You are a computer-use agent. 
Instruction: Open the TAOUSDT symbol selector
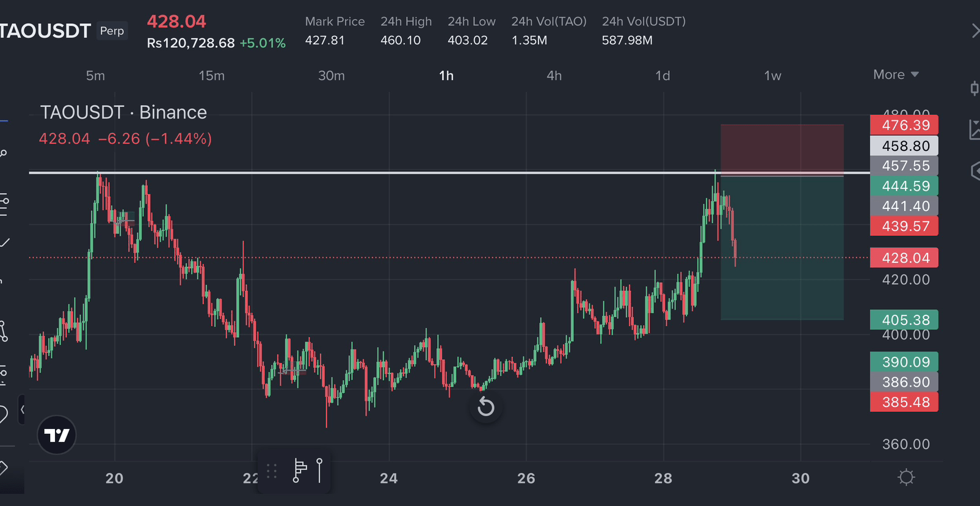[x=45, y=31]
